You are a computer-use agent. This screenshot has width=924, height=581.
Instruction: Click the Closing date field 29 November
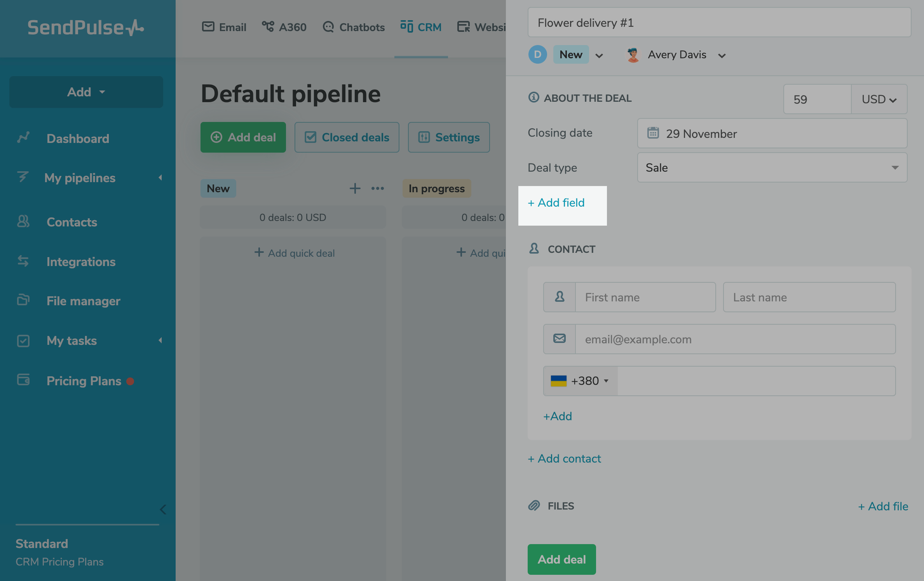(x=772, y=134)
